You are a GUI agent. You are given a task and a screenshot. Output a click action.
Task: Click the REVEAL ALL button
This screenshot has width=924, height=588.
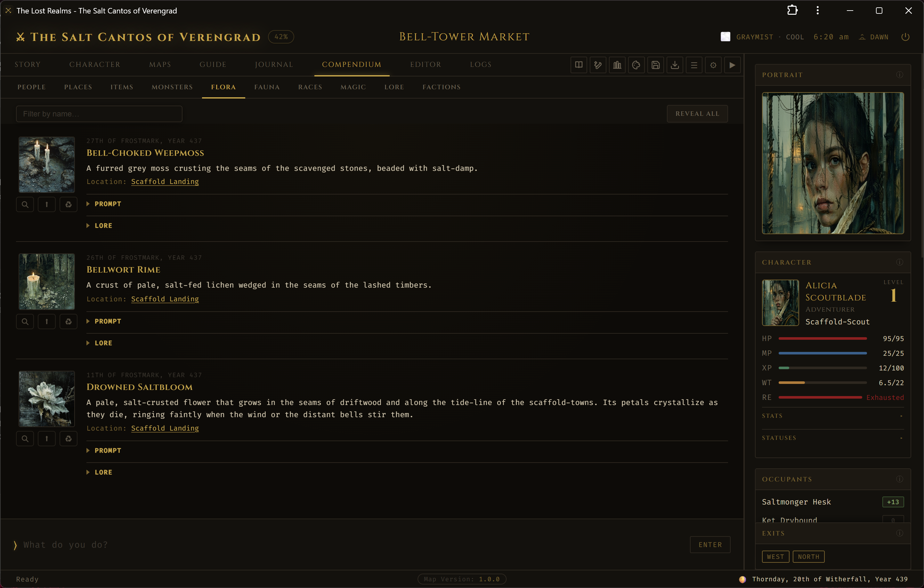click(x=697, y=114)
